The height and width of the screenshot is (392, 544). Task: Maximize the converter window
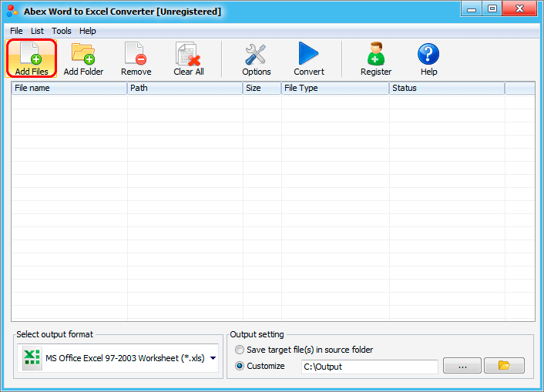[x=492, y=9]
